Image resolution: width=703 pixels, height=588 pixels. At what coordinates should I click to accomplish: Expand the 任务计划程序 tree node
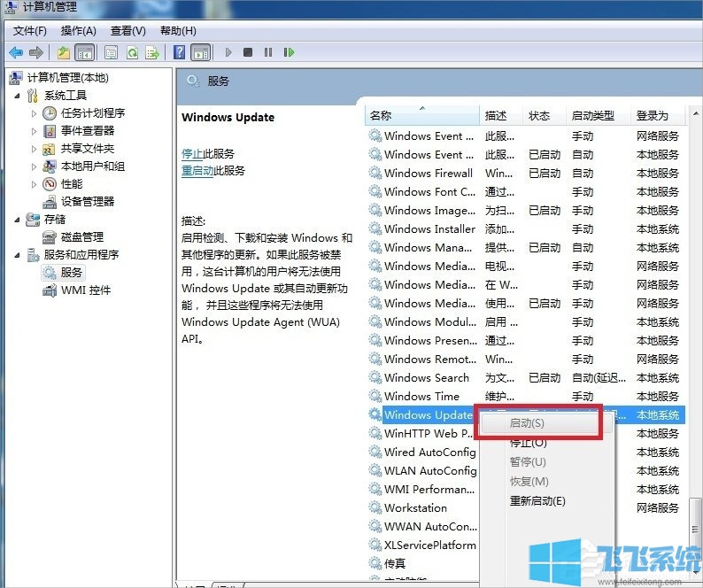tap(34, 113)
